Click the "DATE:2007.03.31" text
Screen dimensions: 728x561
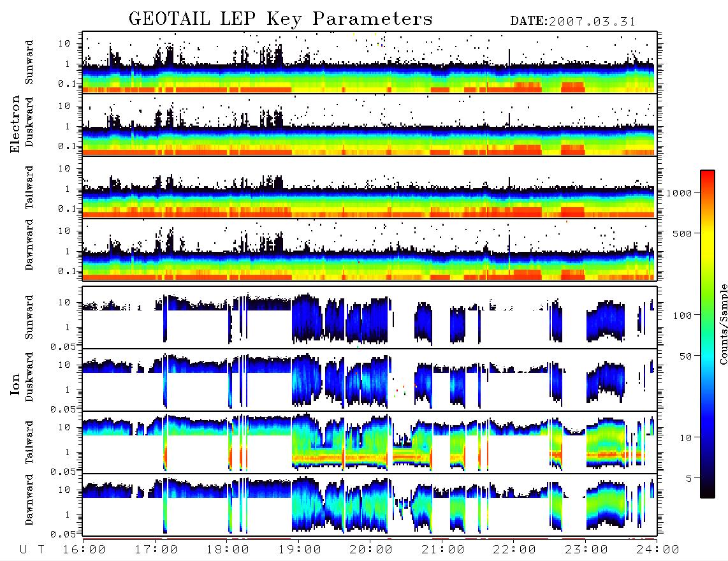573,22
